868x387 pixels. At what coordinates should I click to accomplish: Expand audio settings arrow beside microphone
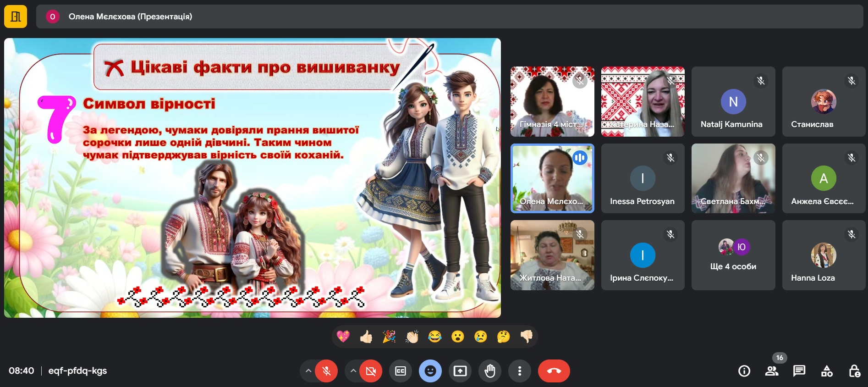point(308,371)
